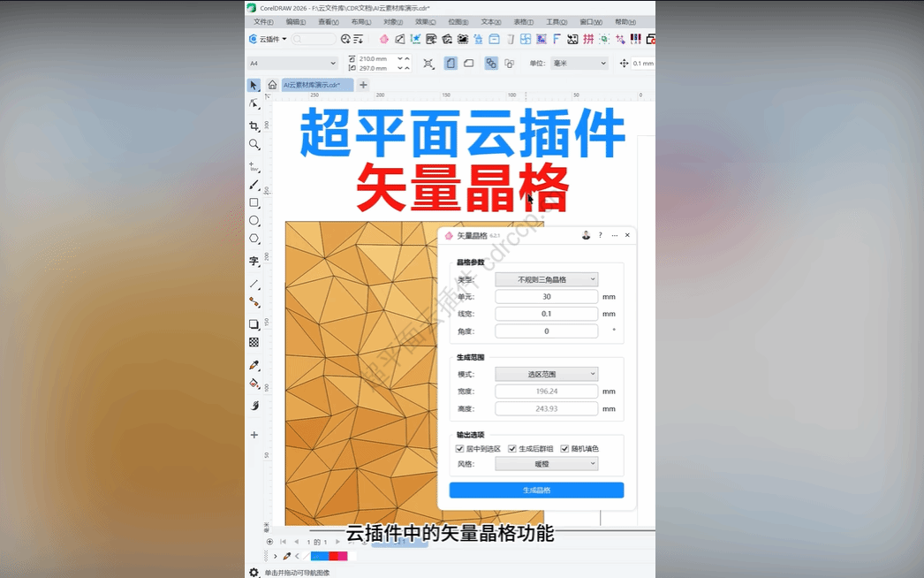Select the Text tool
Viewport: 924px width, 578px height.
pos(254,261)
